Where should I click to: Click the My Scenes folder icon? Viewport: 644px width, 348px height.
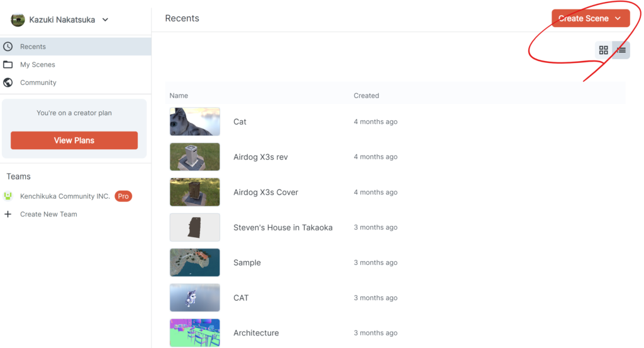[8, 65]
